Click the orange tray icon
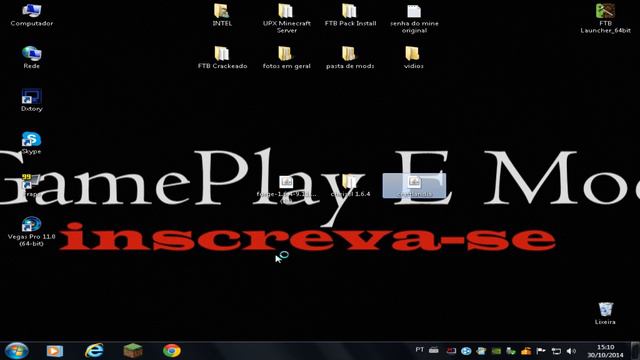This screenshot has width=640, height=360. 526,351
